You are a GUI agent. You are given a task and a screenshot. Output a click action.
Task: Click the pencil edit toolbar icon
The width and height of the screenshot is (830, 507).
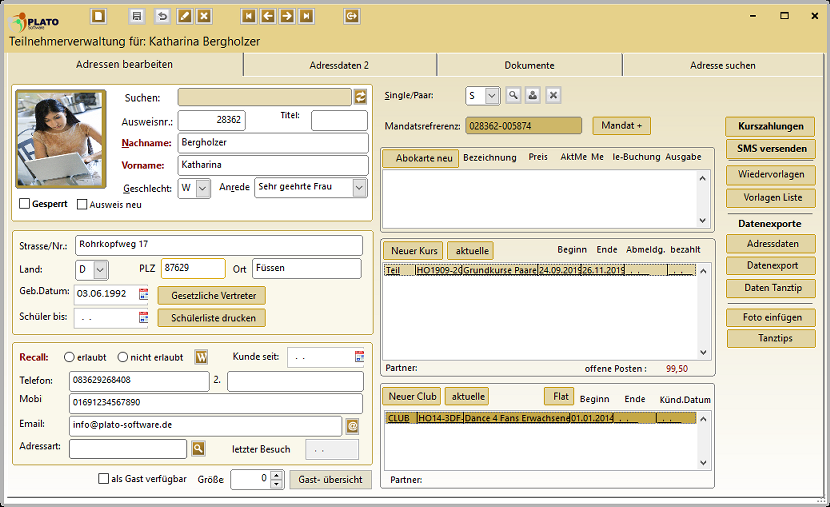(x=183, y=16)
